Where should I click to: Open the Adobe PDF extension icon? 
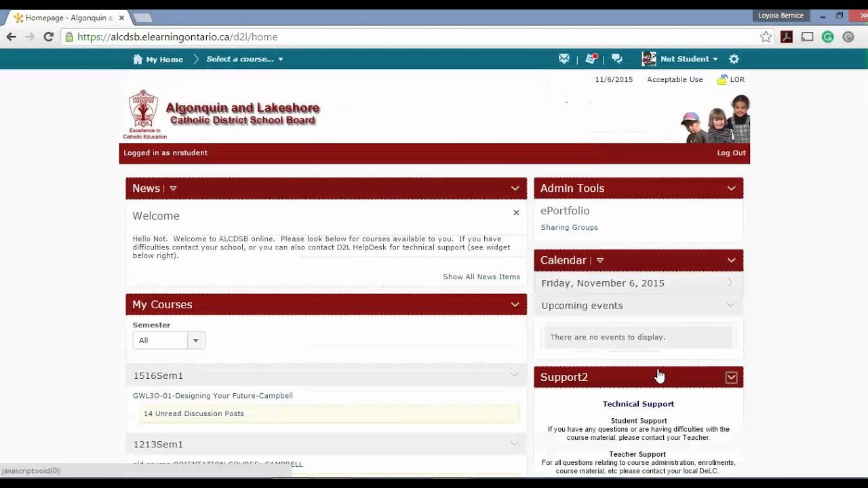tap(787, 37)
